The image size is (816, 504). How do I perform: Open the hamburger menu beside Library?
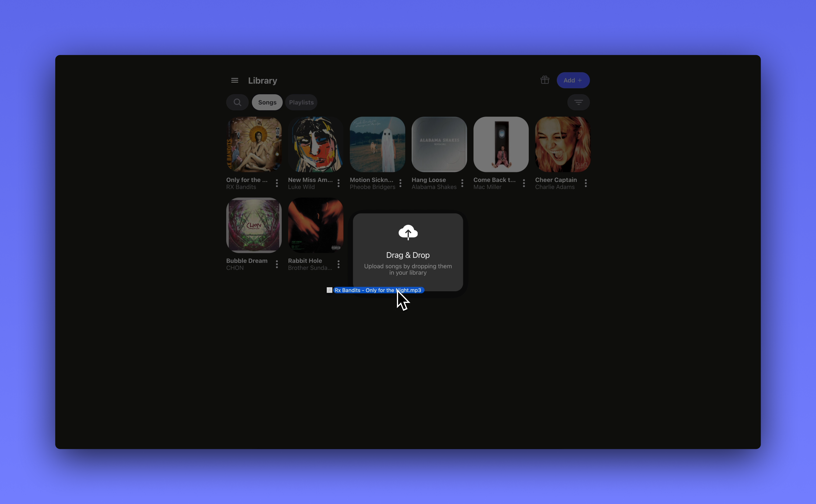(x=234, y=80)
